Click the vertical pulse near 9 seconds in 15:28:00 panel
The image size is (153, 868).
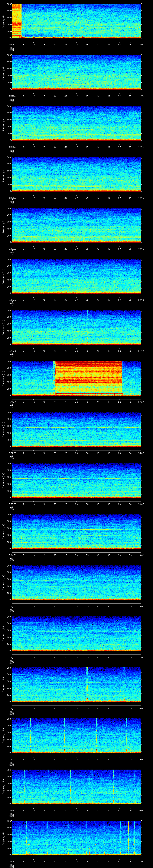(x=31, y=736)
